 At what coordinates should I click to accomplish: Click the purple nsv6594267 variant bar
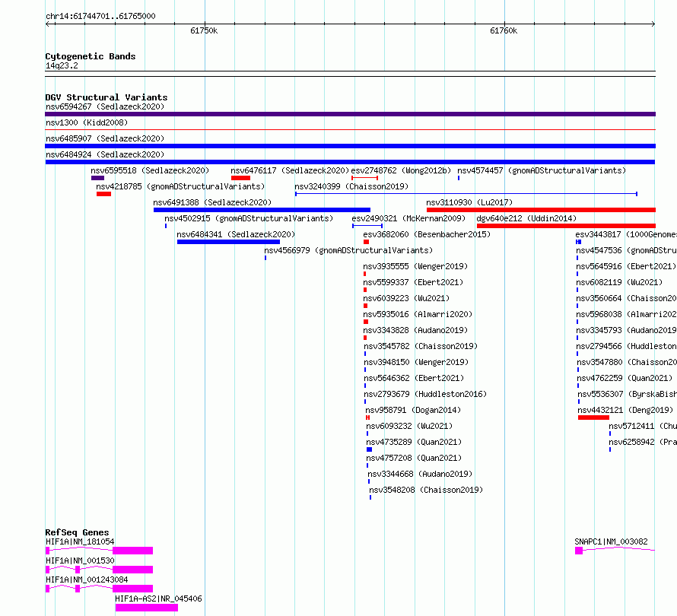coord(350,114)
